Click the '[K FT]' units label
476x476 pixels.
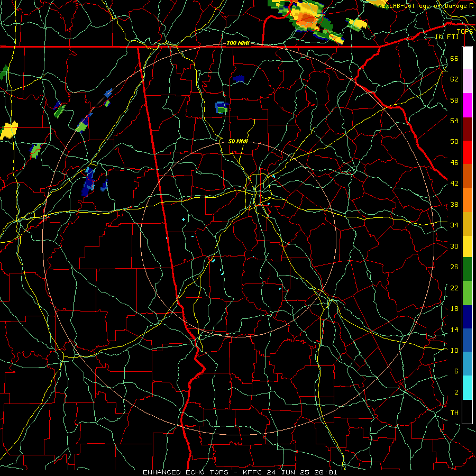point(447,36)
